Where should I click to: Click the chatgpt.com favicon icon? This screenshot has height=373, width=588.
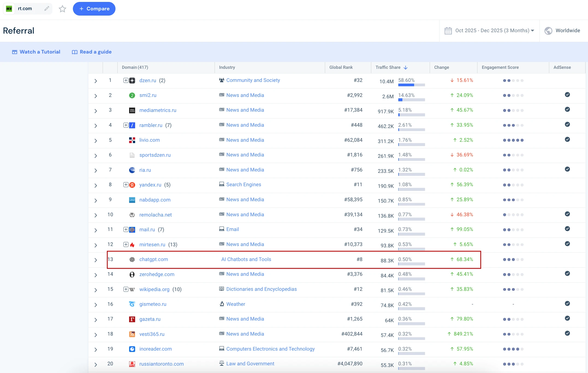coord(132,259)
